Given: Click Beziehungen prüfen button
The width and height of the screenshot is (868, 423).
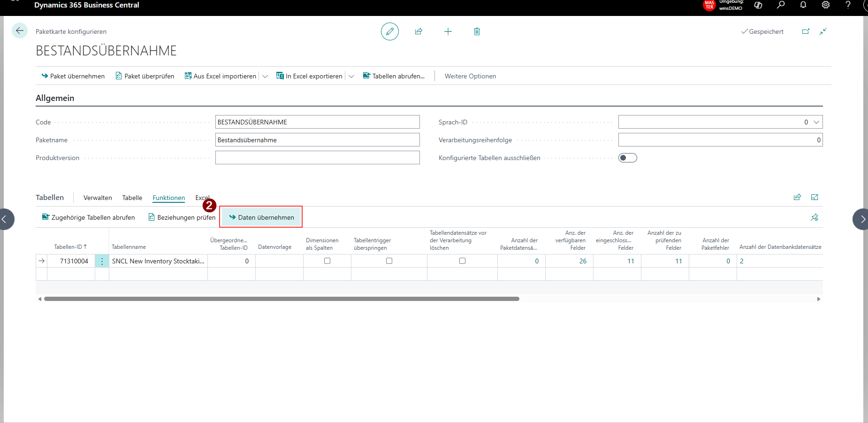Looking at the screenshot, I should (x=182, y=217).
